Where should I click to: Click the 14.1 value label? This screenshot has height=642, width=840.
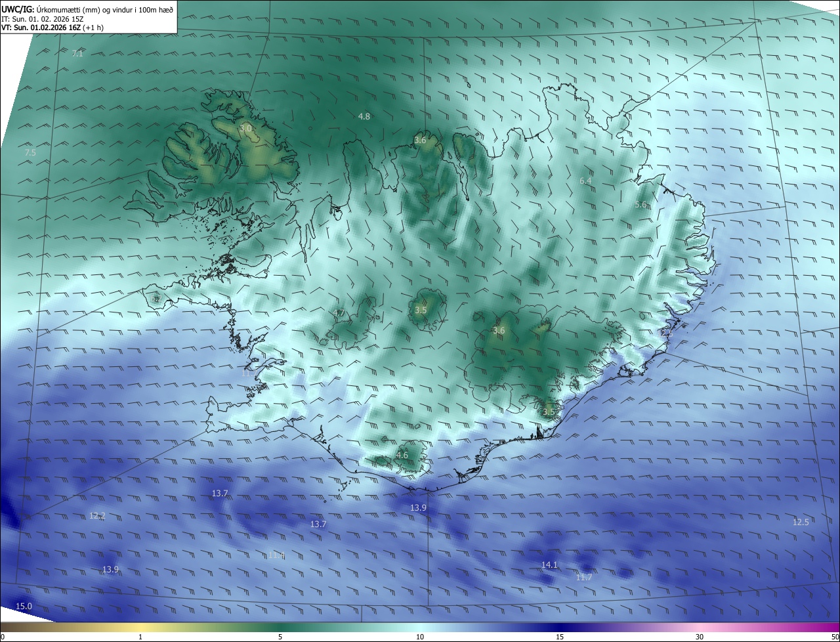[x=549, y=565]
